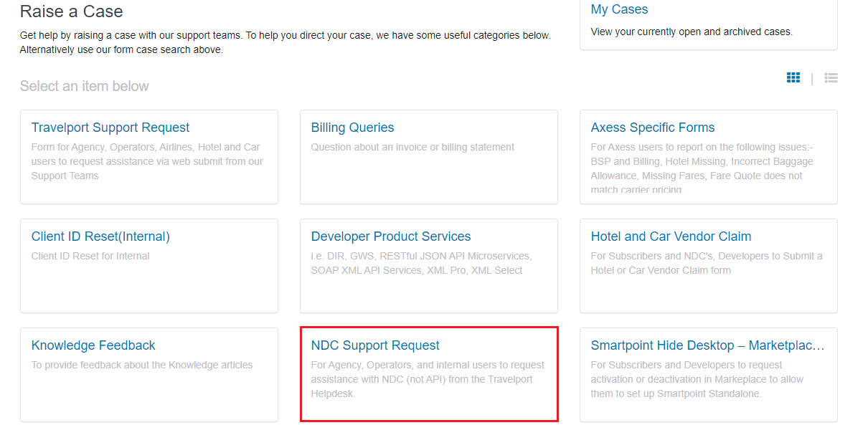Open Developer Product Services category
Image resolution: width=868 pixels, height=430 pixels.
(391, 236)
